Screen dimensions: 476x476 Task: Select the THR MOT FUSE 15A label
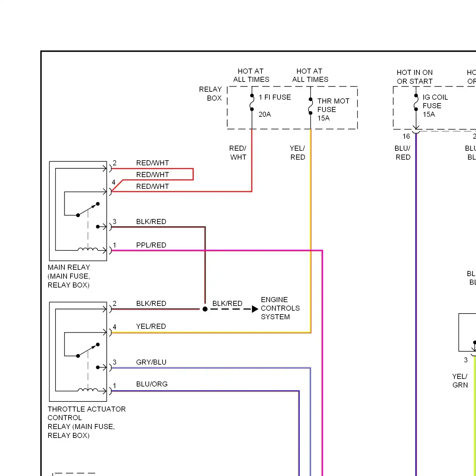click(333, 109)
